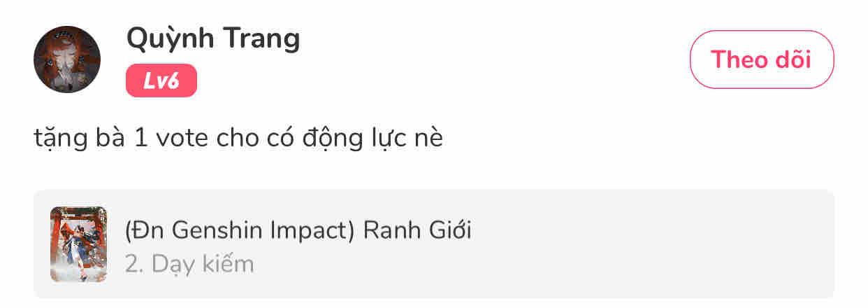Open the story title (Đn Genshin Impact) Ranh Giới
The image size is (868, 308).
(x=298, y=230)
